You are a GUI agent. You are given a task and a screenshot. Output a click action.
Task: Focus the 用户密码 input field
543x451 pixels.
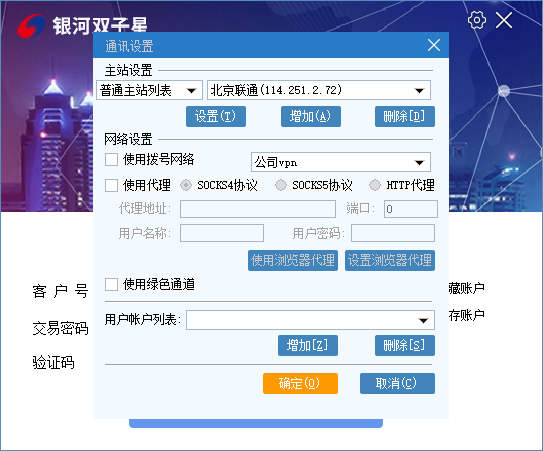[393, 233]
